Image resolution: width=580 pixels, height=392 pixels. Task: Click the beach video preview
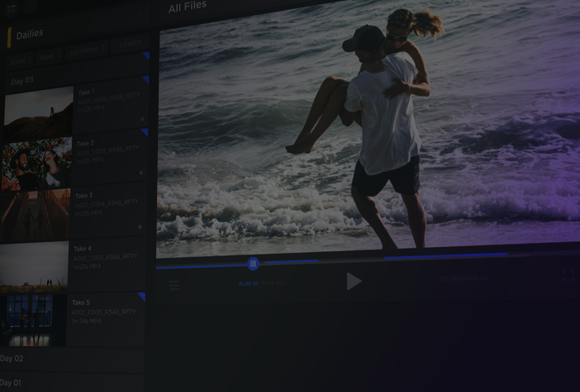[369, 130]
